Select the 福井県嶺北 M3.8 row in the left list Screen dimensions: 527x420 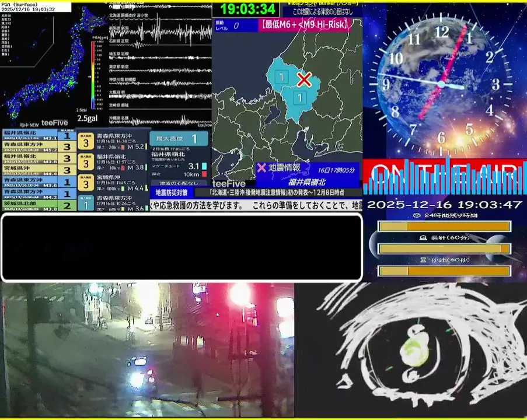coord(39,158)
